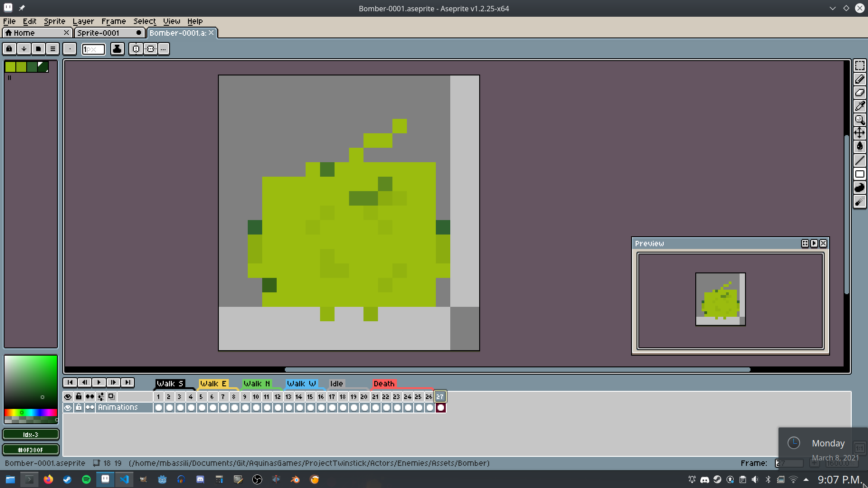The height and width of the screenshot is (488, 868).
Task: Switch to the Sprite-0001 tab
Action: tap(109, 33)
